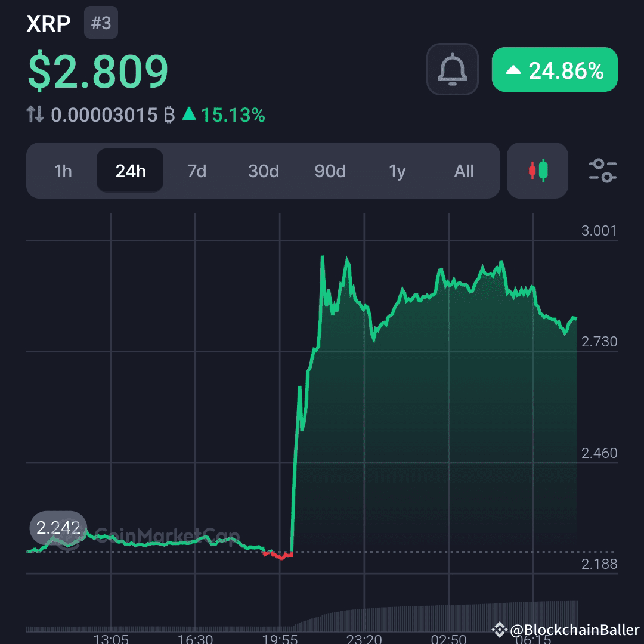
Task: Switch chart to candlestick view
Action: coord(537,171)
